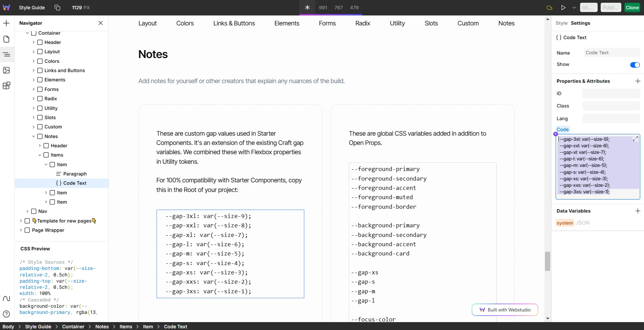This screenshot has height=330, width=644.
Task: Toggle the Show switch off
Action: 635,65
